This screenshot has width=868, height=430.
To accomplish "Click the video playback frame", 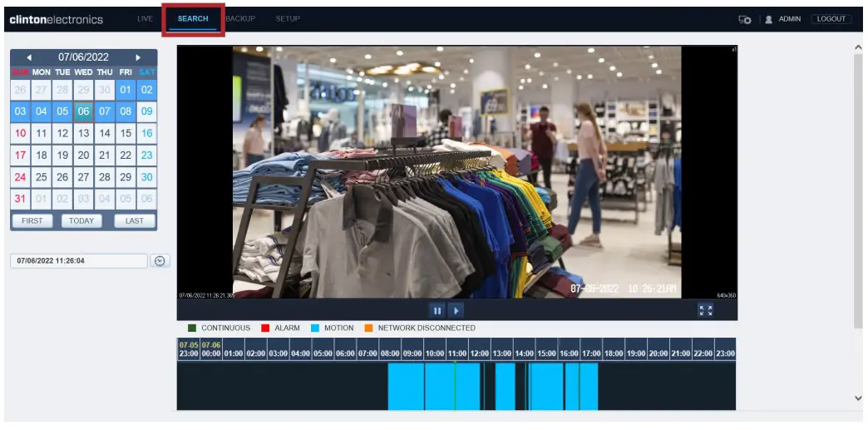I will coord(456,172).
